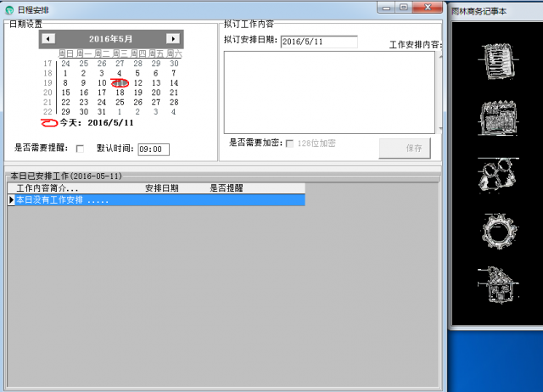Open the contacts people icon in sidebar
Viewport: 543px width, 392px height.
[498, 174]
